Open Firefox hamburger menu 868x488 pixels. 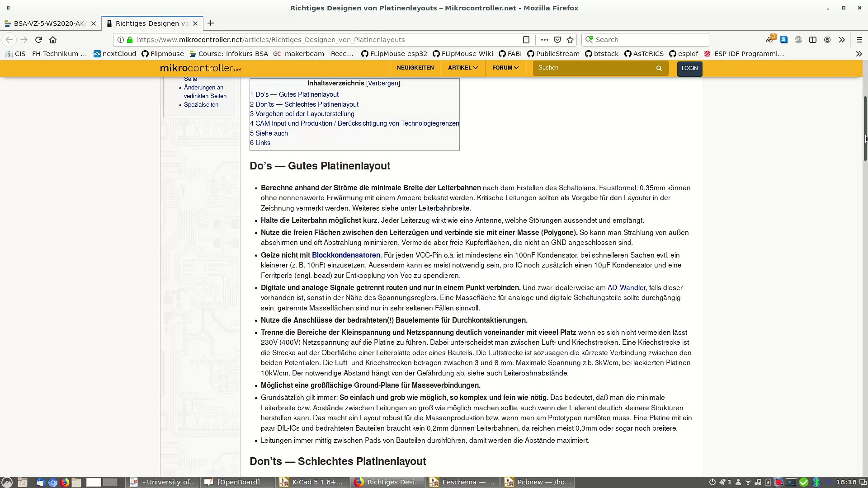859,40
